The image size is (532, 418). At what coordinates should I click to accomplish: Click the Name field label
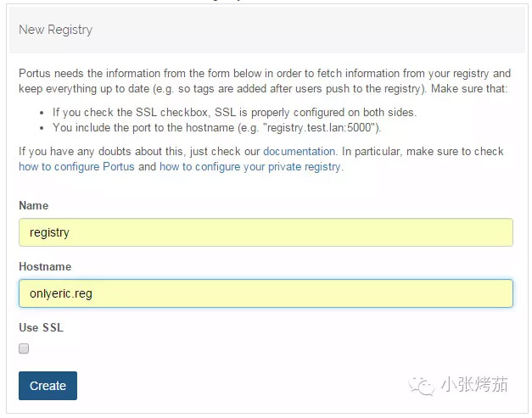point(34,205)
